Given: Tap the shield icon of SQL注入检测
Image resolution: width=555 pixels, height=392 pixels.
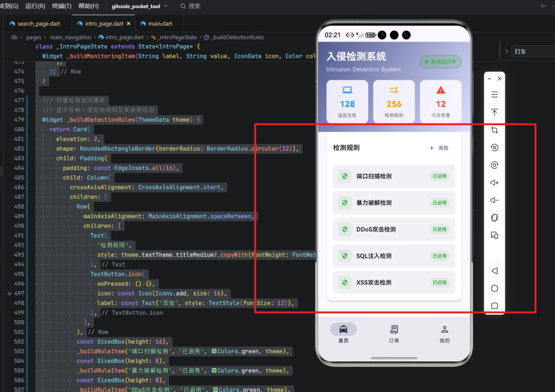Looking at the screenshot, I should click(x=344, y=256).
